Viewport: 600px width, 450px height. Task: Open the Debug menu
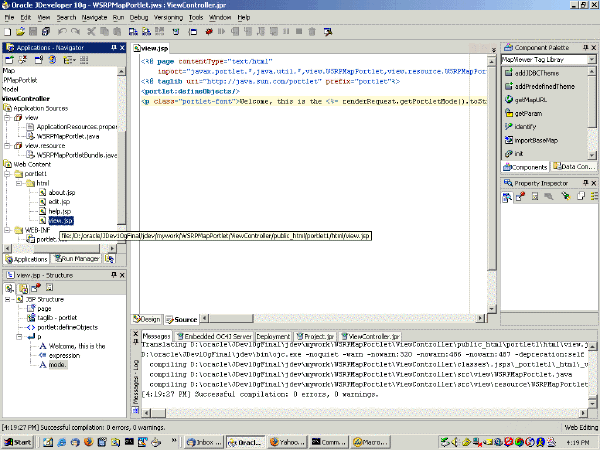(x=139, y=17)
